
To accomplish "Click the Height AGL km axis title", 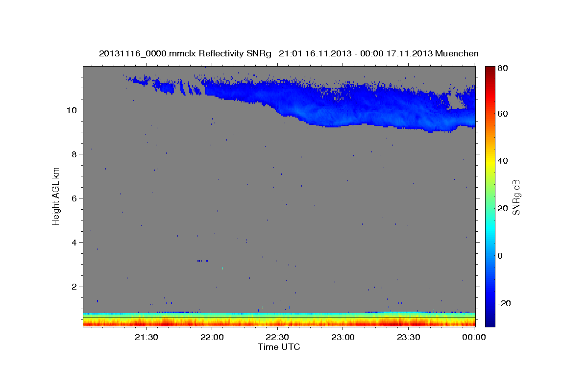I will click(x=56, y=196).
